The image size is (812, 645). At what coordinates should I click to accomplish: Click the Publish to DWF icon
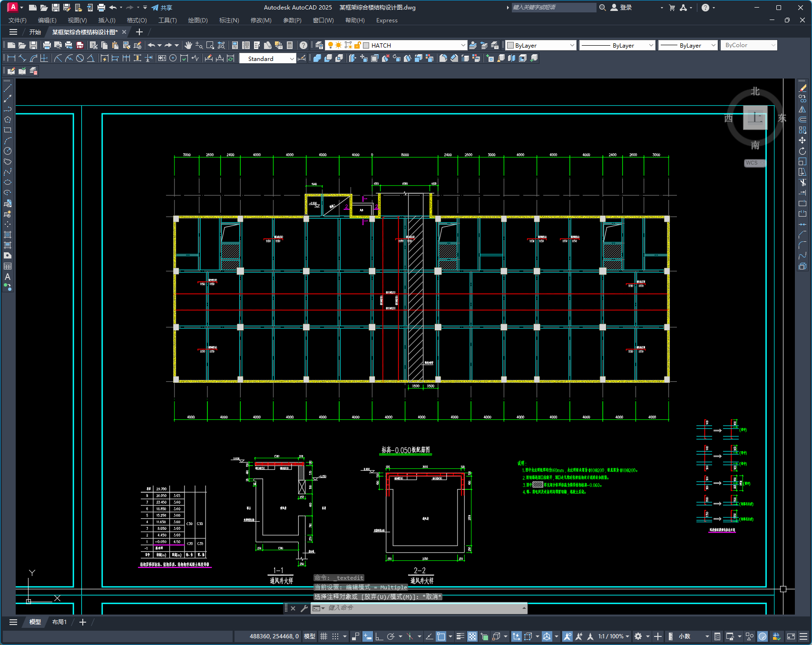pos(80,45)
